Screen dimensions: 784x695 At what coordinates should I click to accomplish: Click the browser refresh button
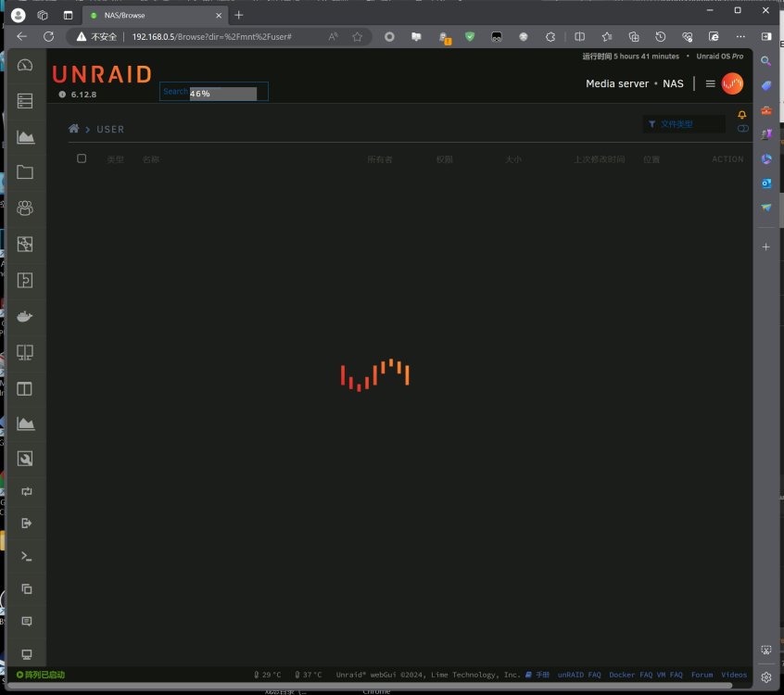click(48, 36)
